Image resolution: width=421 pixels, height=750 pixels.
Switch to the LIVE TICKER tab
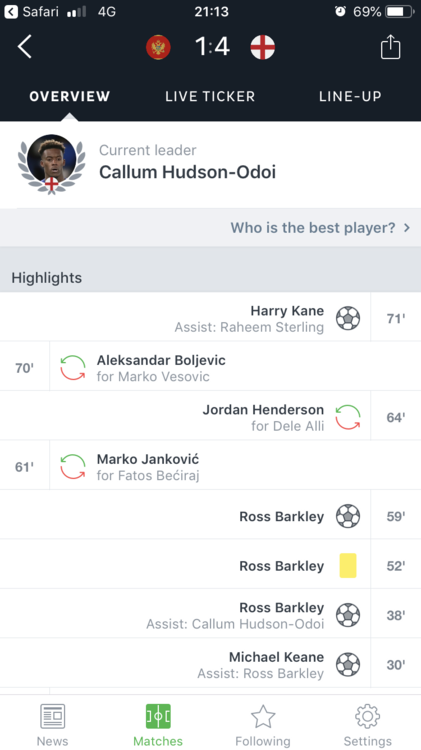210,96
